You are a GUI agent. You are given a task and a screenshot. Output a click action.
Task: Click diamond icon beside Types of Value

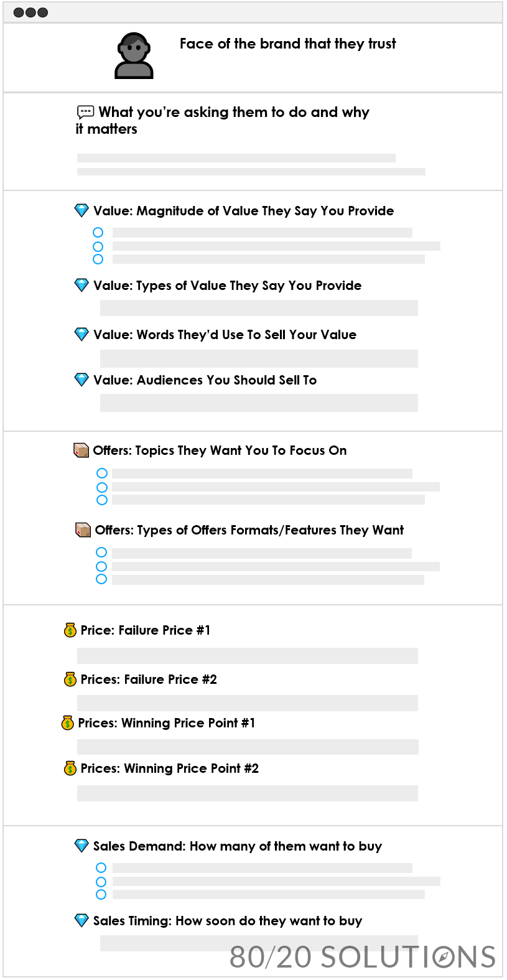pyautogui.click(x=81, y=285)
